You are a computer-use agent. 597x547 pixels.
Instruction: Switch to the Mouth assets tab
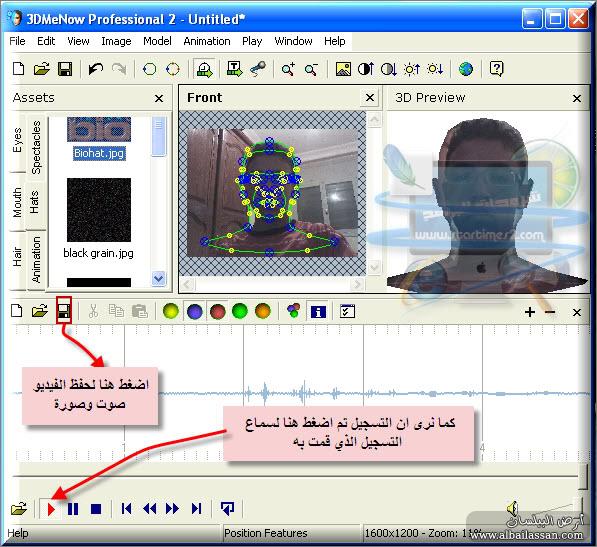[x=17, y=202]
